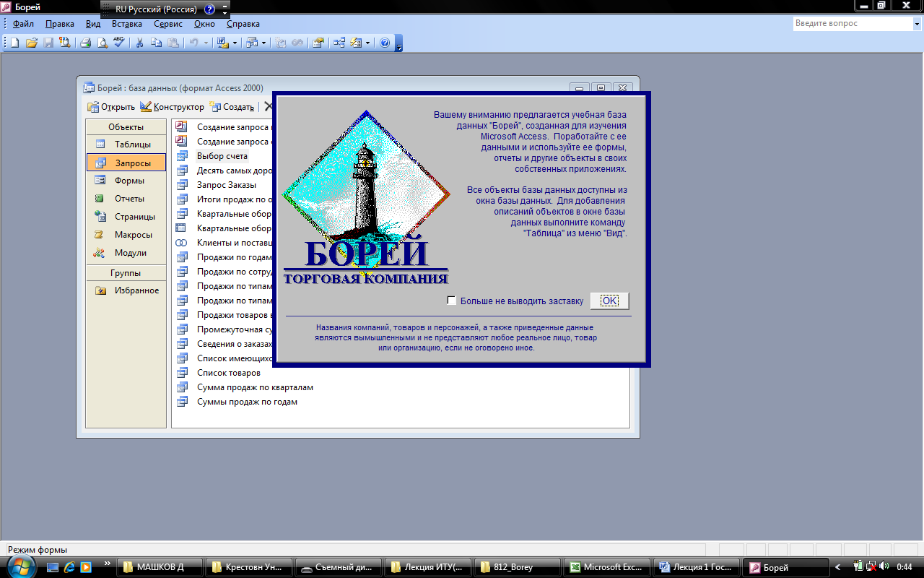Click the OK button on splash screen
The width and height of the screenshot is (924, 578).
point(609,301)
